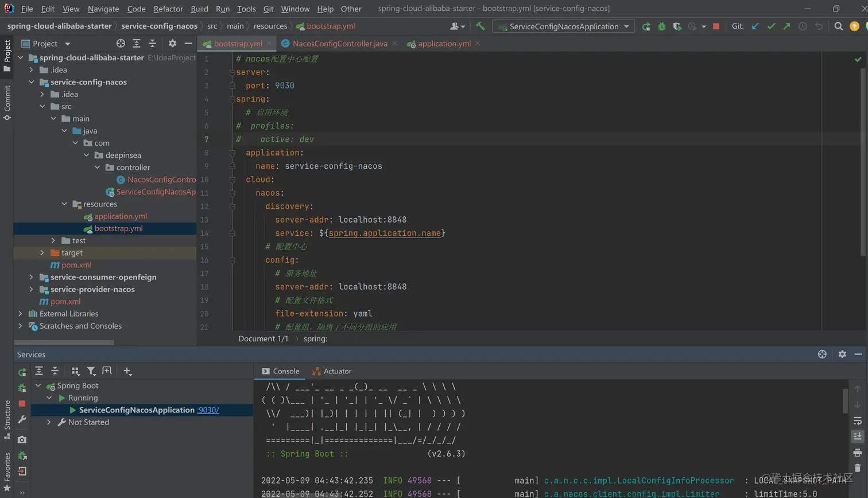
Task: Click the console print icon
Action: point(858,453)
